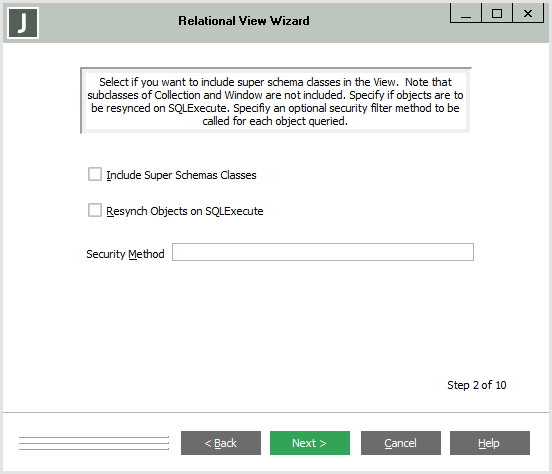Viewport: 552px width, 474px height.
Task: Advance the wizard with the Next button
Action: [x=310, y=443]
